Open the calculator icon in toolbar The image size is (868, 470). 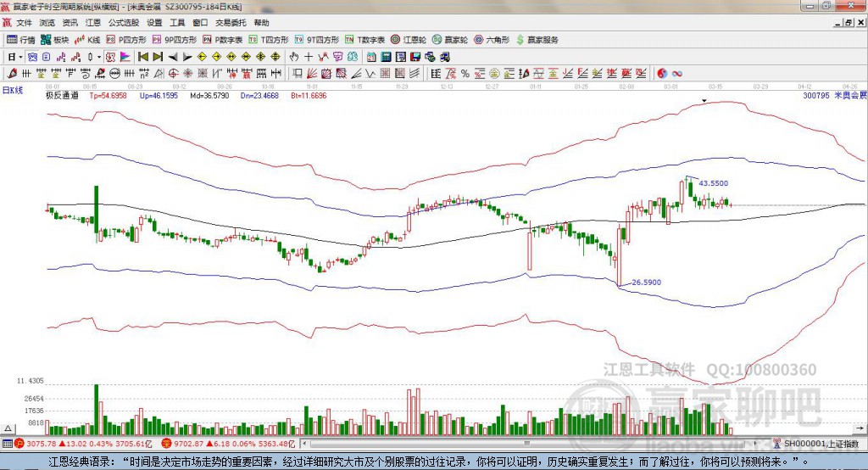pos(386,57)
